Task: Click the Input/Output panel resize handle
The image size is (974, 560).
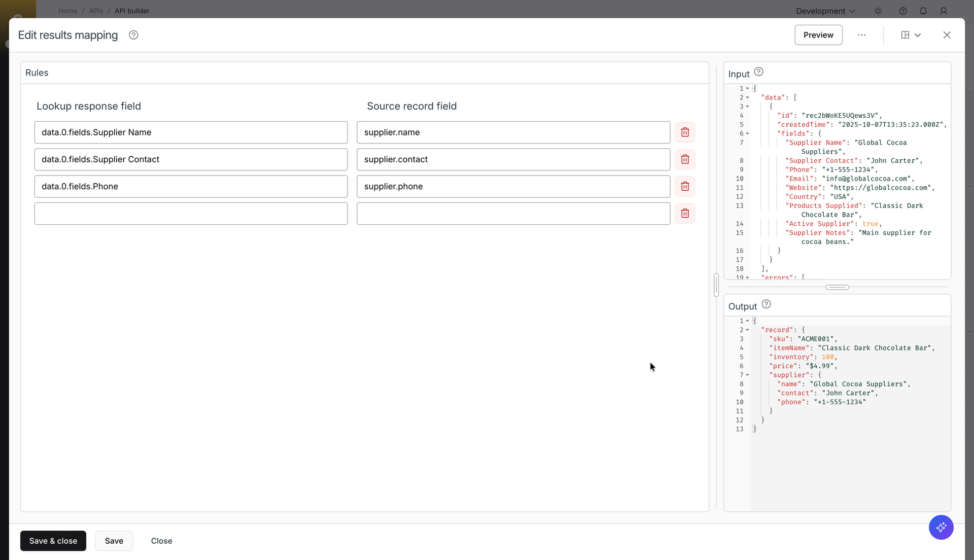Action: (x=837, y=287)
